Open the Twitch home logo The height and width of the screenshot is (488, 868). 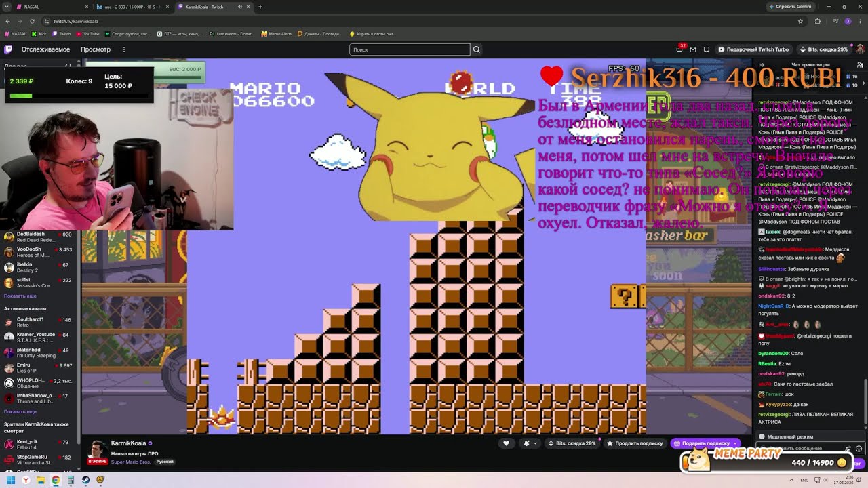(x=8, y=49)
